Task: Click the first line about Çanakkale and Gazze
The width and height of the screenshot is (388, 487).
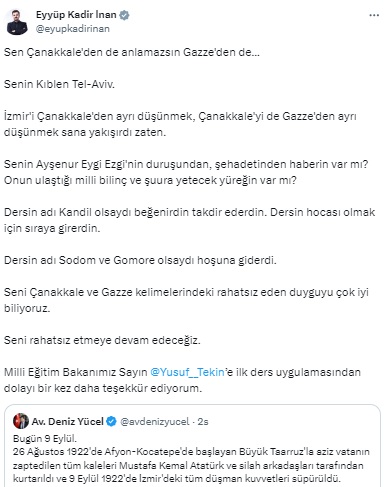Action: pyautogui.click(x=132, y=52)
